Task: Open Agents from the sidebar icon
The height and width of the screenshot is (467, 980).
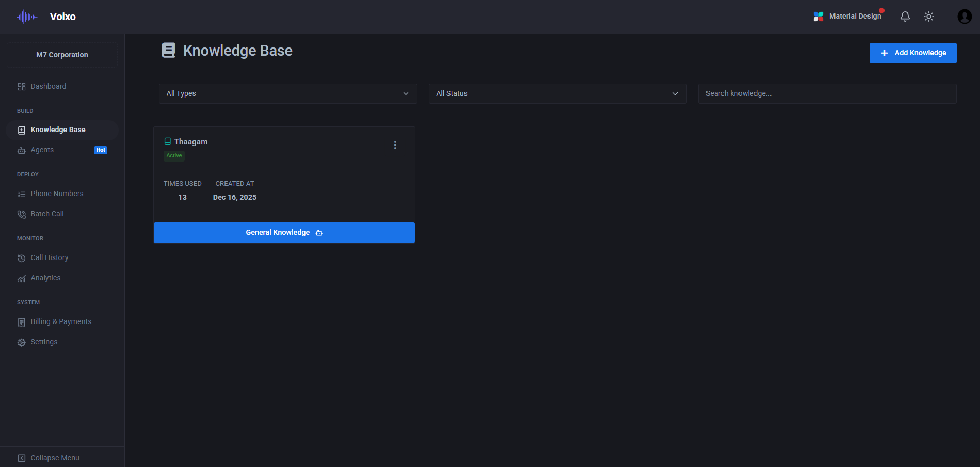Action: 21,150
